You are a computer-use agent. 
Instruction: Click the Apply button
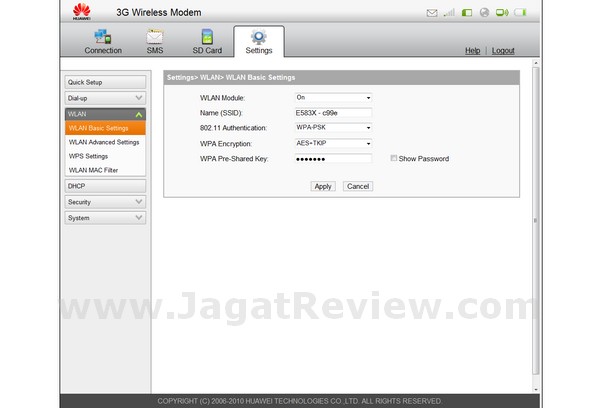[322, 186]
